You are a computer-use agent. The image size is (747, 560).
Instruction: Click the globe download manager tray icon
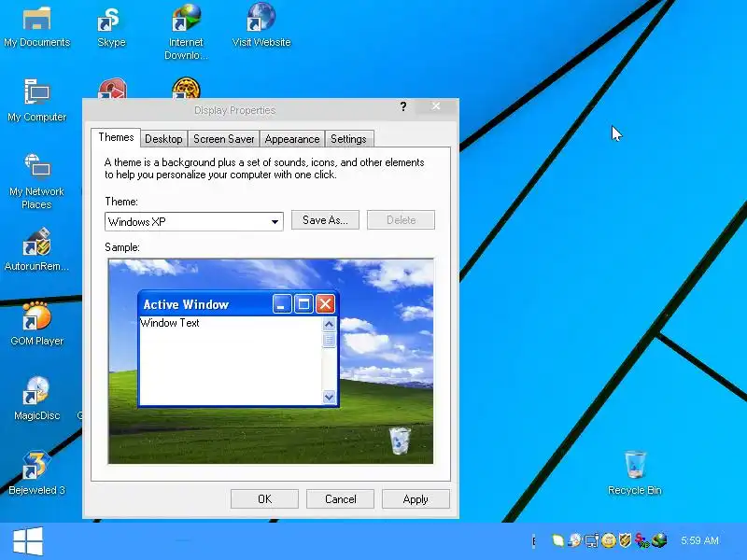click(x=659, y=540)
